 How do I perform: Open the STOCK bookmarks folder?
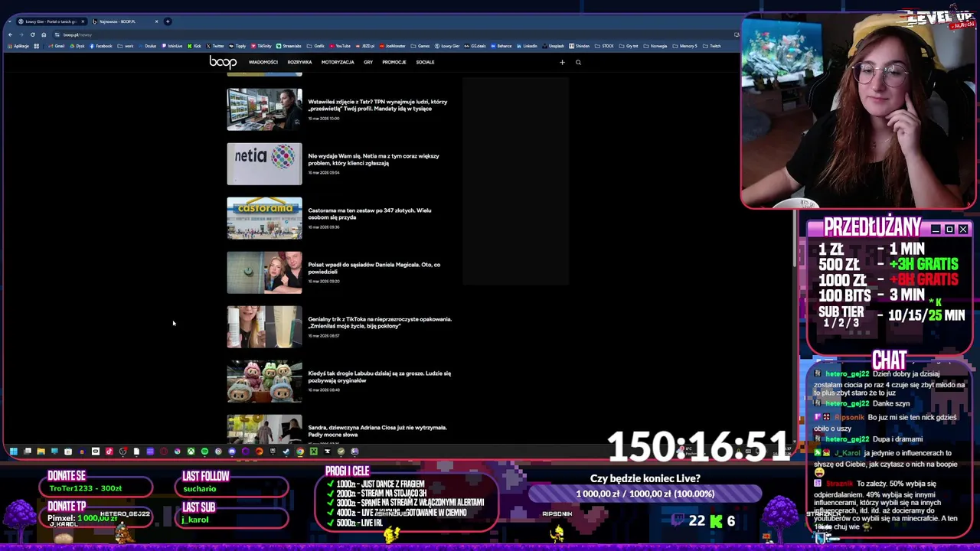604,46
